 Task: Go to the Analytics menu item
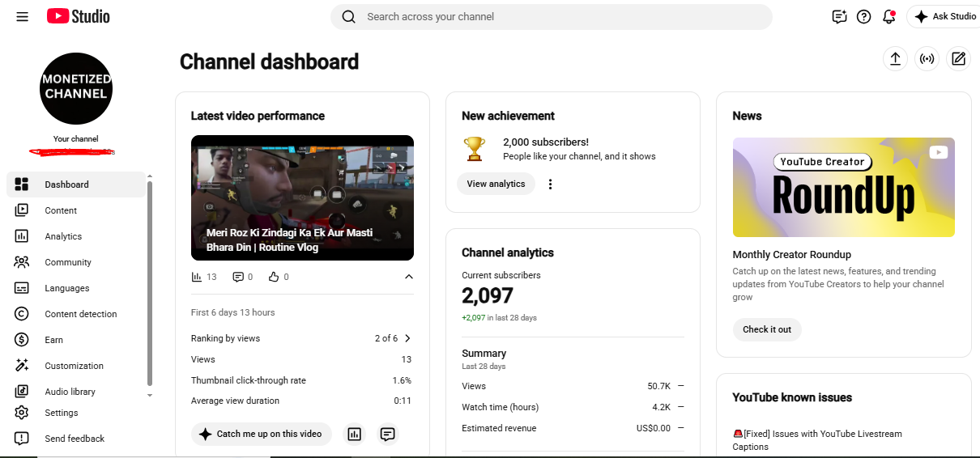[76, 236]
